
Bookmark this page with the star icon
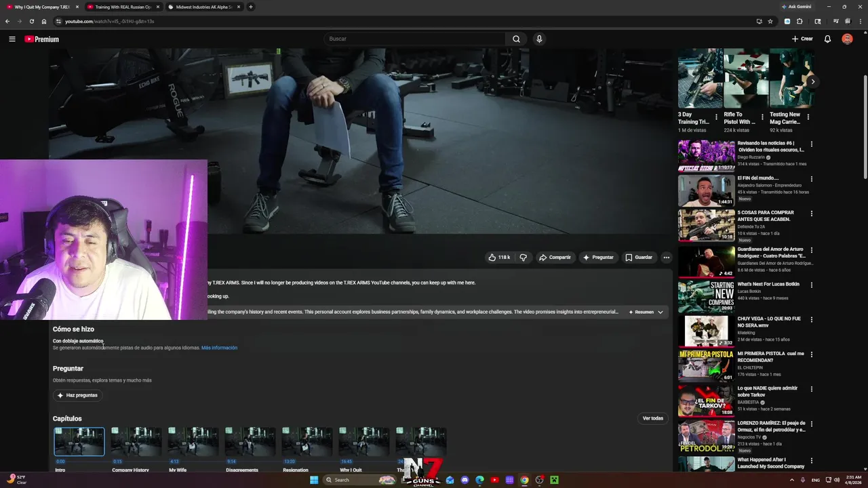(770, 21)
